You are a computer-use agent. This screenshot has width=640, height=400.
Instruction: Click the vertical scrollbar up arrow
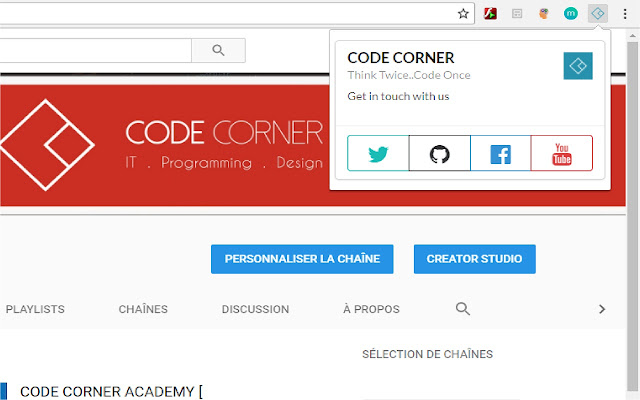[x=633, y=36]
